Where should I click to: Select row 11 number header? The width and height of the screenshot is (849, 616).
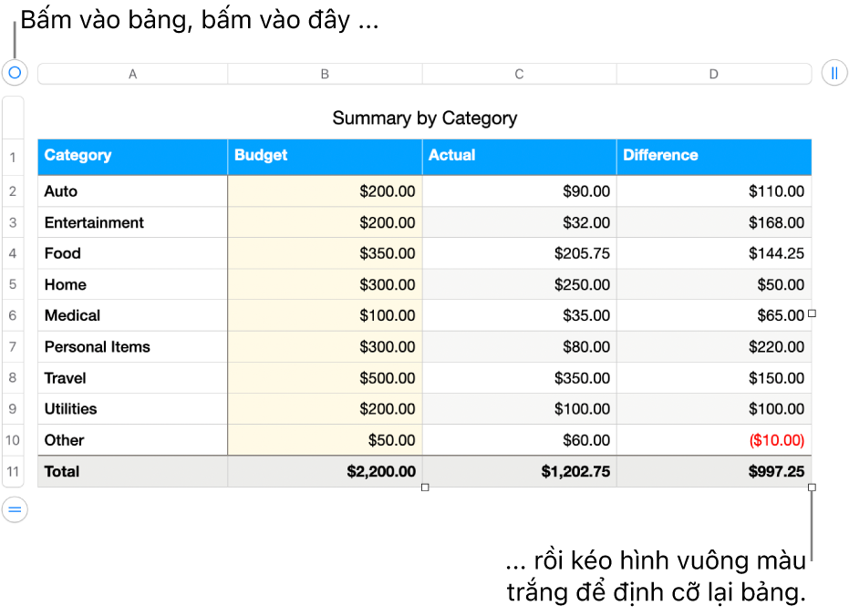14,472
